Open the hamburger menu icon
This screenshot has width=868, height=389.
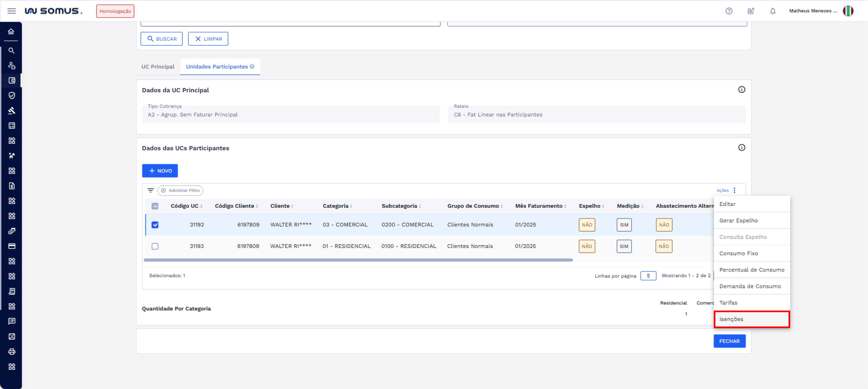(11, 11)
